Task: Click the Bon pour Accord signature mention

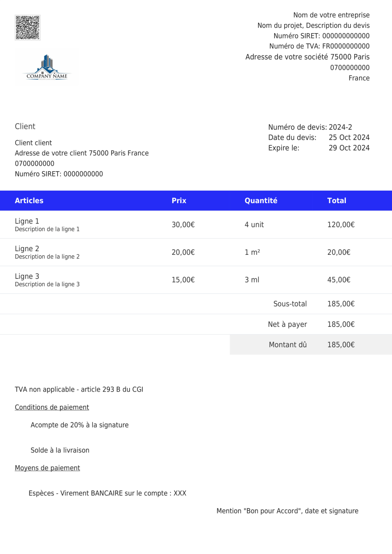Action: [x=287, y=511]
